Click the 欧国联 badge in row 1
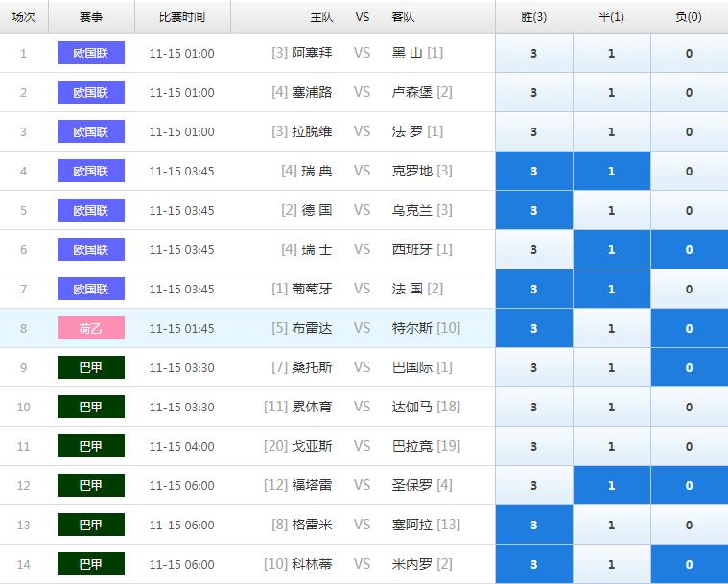728x584 pixels. (x=91, y=53)
